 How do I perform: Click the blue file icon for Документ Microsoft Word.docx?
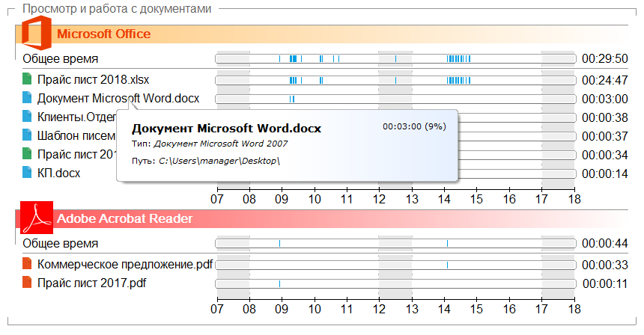click(28, 98)
